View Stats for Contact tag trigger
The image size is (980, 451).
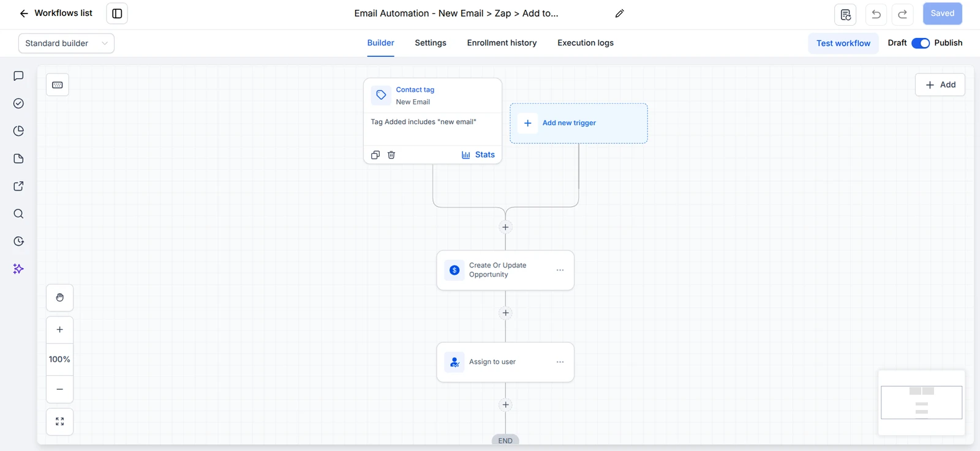tap(478, 155)
